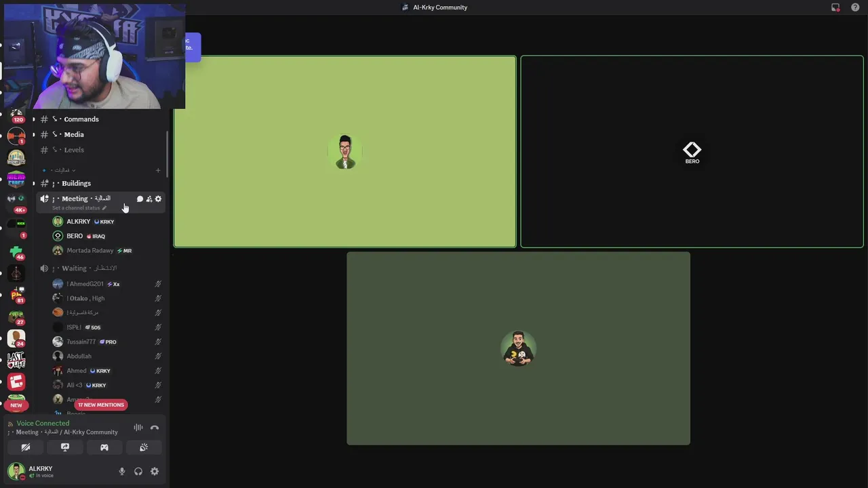Viewport: 868px width, 488px height.
Task: Open the Voice Connected details link
Action: tap(43, 423)
